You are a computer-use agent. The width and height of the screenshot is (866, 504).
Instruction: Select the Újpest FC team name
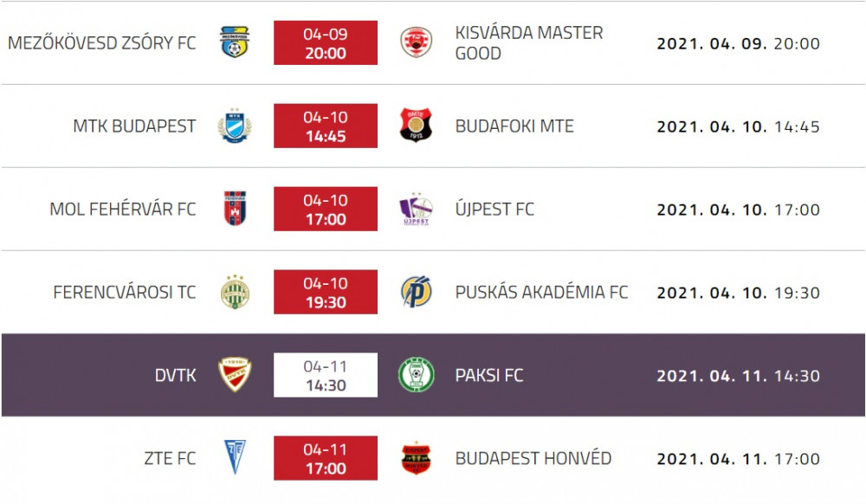tap(494, 210)
